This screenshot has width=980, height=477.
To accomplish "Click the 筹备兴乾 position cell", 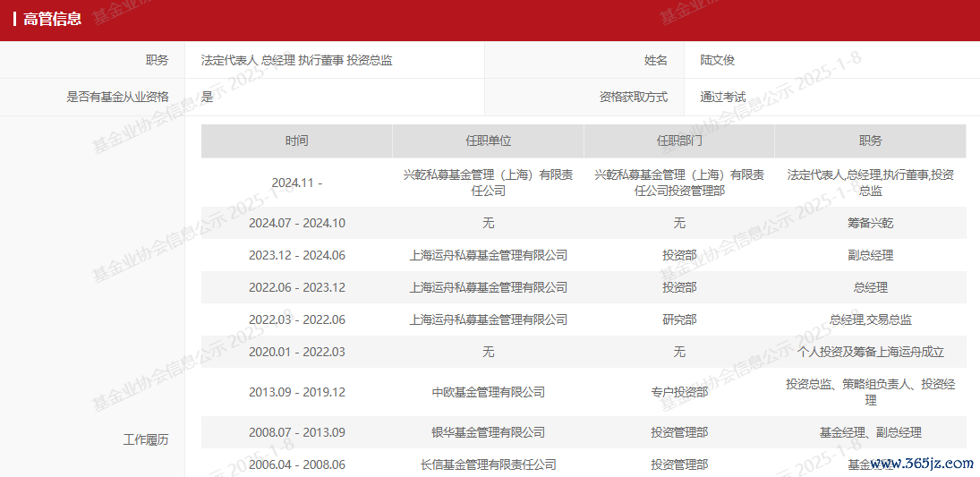I will (x=871, y=223).
